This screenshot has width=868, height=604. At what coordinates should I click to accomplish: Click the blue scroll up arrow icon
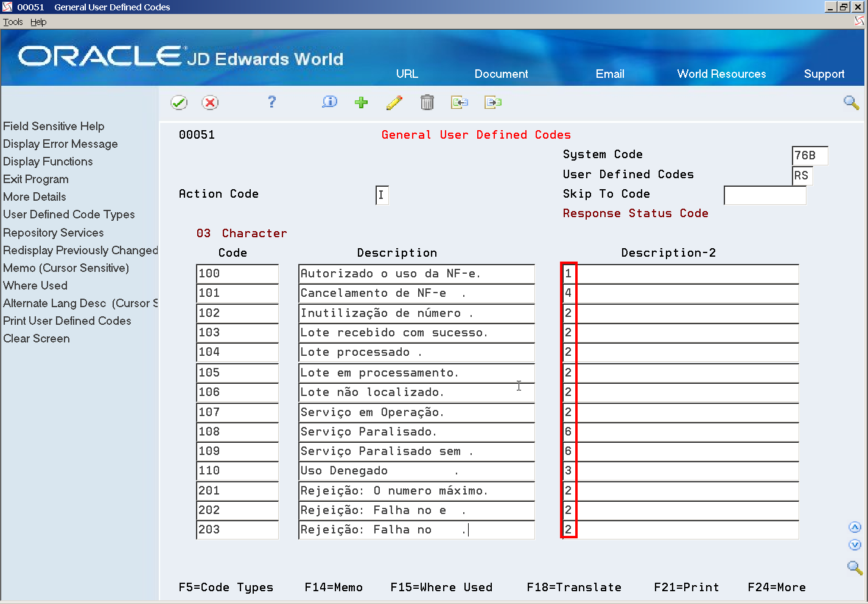(855, 527)
